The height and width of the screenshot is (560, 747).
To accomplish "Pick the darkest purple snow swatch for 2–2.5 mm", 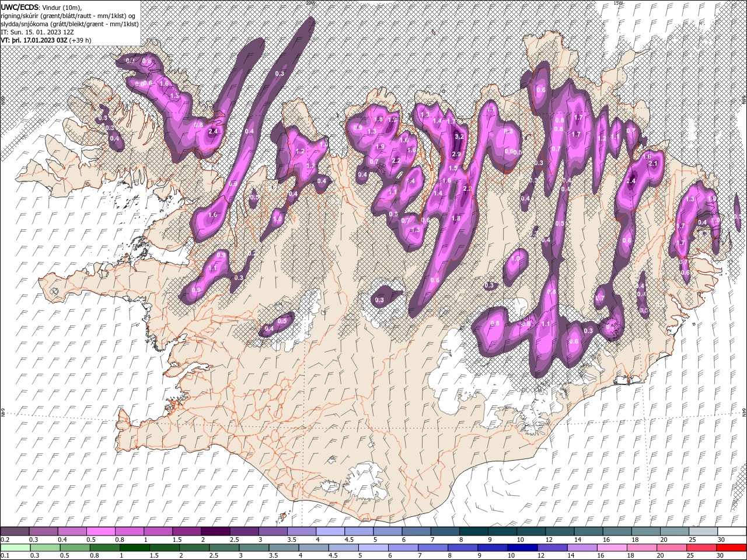I will point(215,531).
